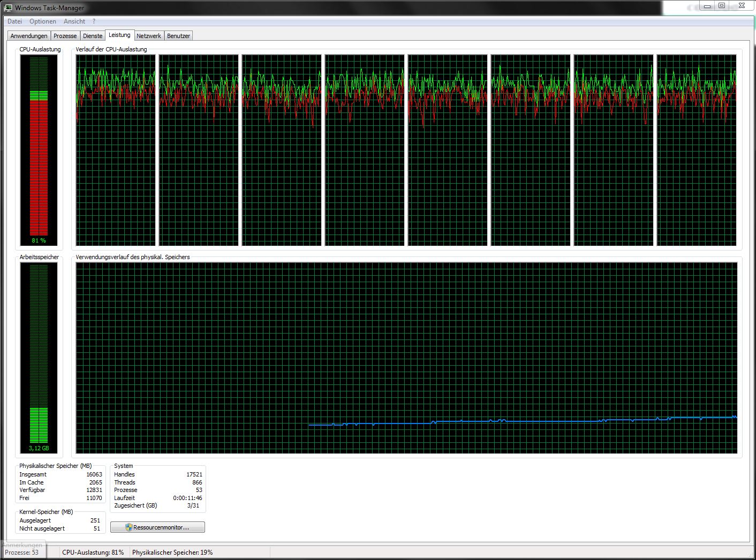The image size is (756, 560).
Task: Click the 'Verwendungsverlauf des physikal. Speichers' label
Action: 133,257
